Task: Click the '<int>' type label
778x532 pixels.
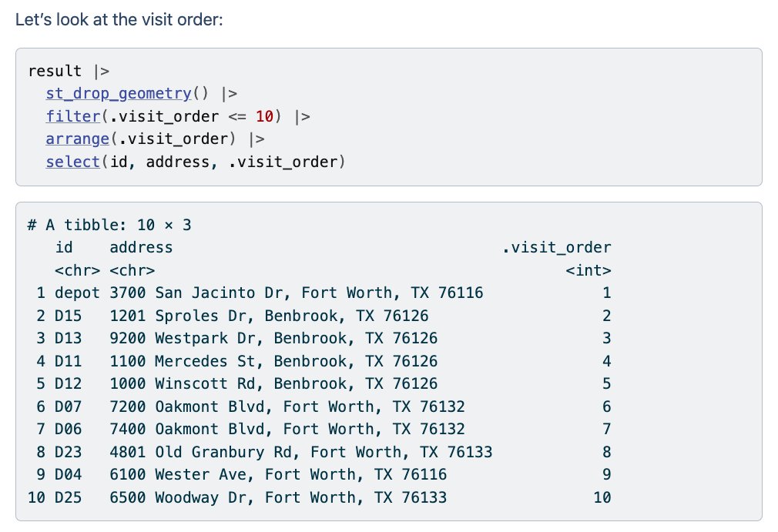Action: pyautogui.click(x=589, y=270)
